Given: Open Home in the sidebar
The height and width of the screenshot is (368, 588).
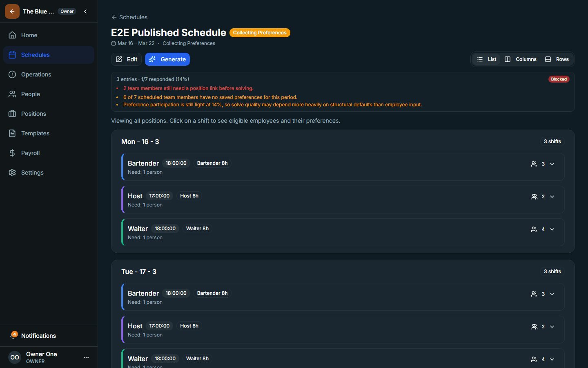Looking at the screenshot, I should click(49, 35).
